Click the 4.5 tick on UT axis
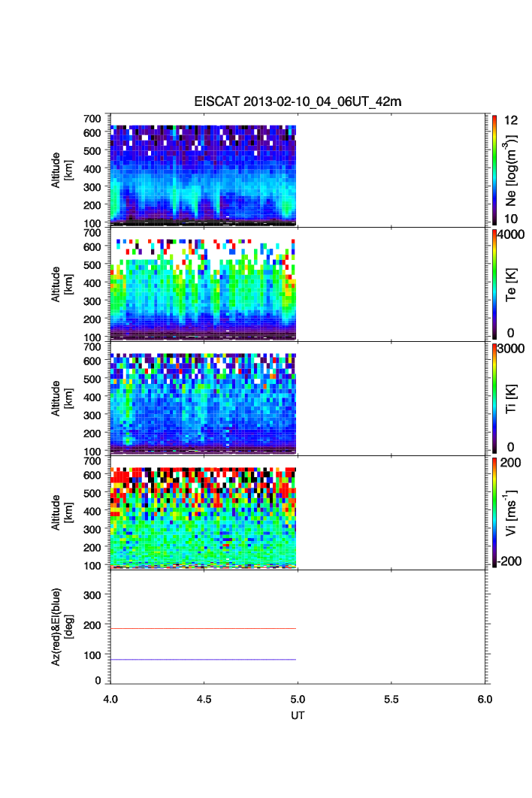Image resolution: width=532 pixels, height=798 pixels. [x=204, y=700]
